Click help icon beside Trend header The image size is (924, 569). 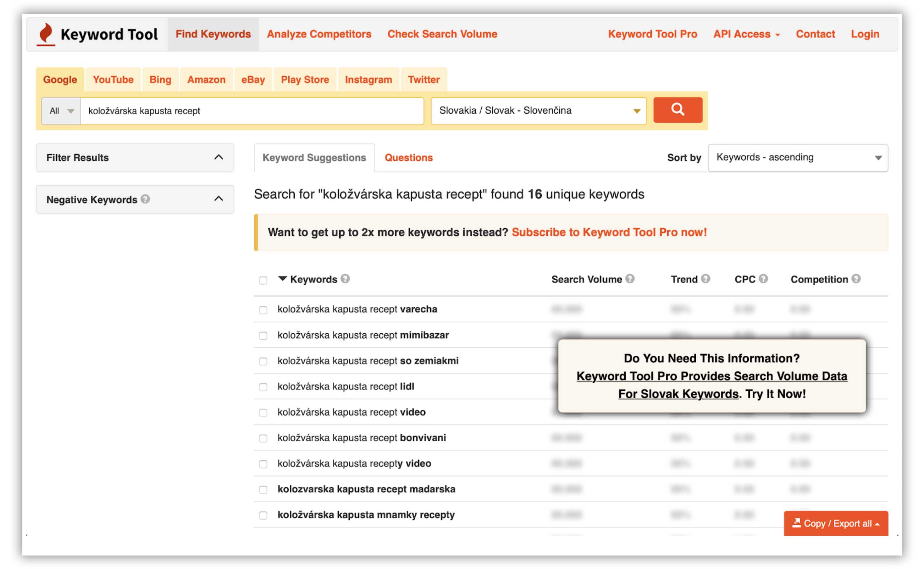706,279
